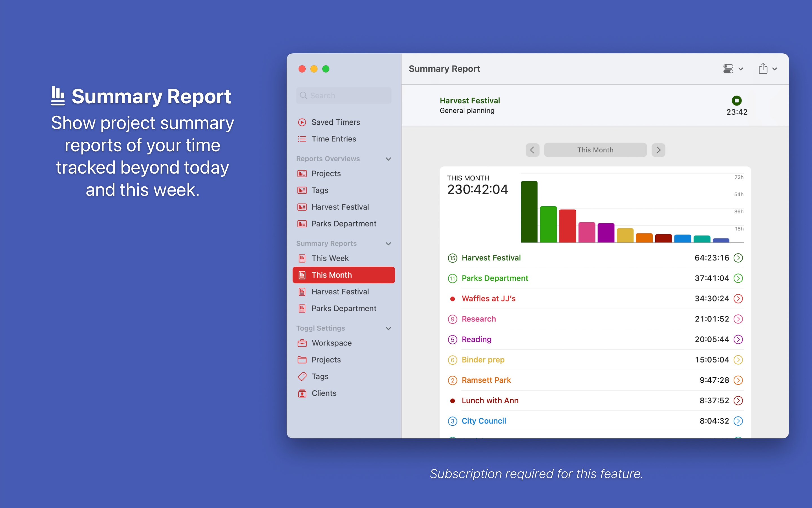
Task: Open Reading details arrow
Action: (x=738, y=339)
